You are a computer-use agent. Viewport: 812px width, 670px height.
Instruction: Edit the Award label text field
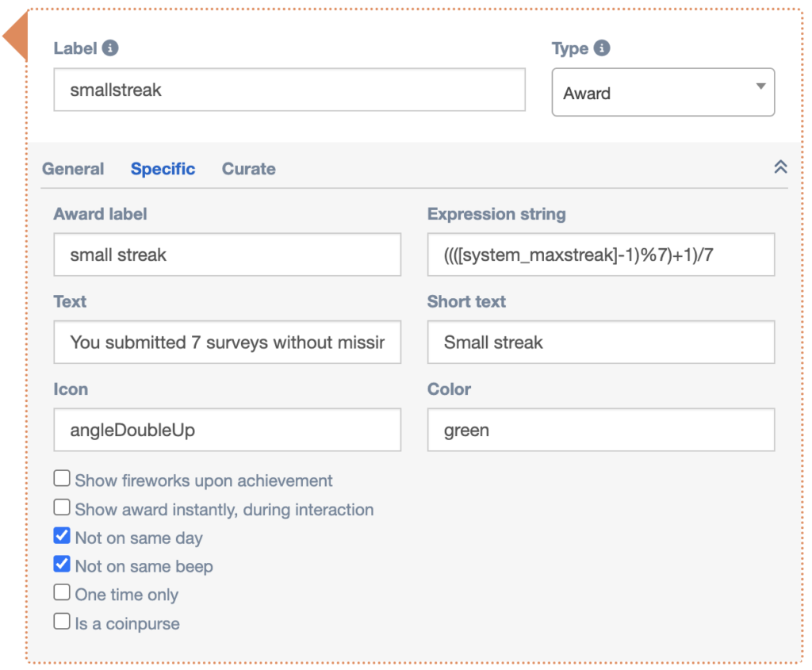point(227,255)
